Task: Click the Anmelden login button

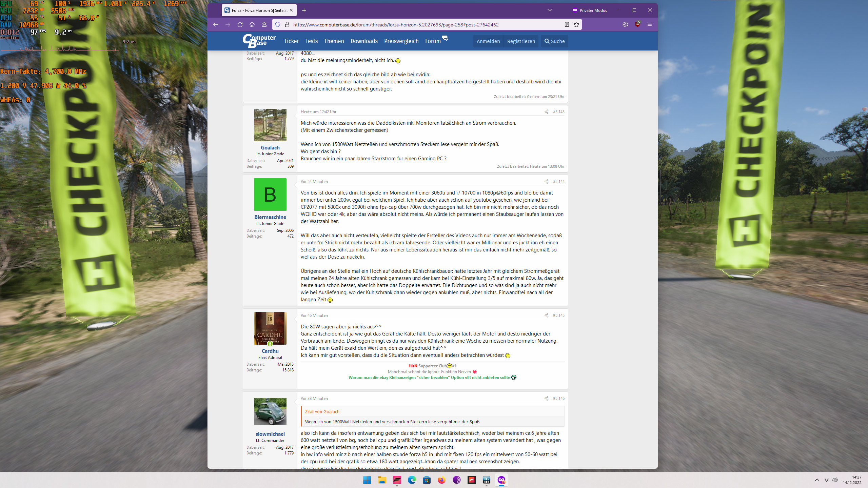Action: click(488, 41)
